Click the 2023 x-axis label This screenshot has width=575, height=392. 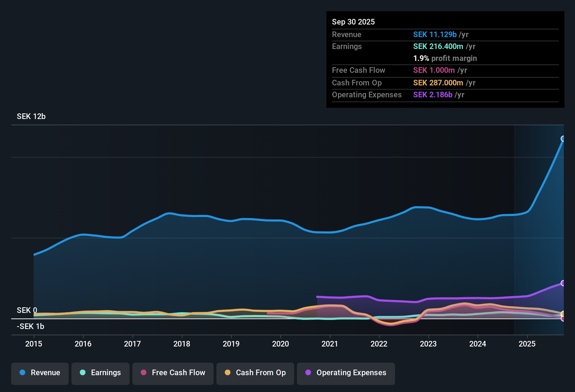[428, 344]
